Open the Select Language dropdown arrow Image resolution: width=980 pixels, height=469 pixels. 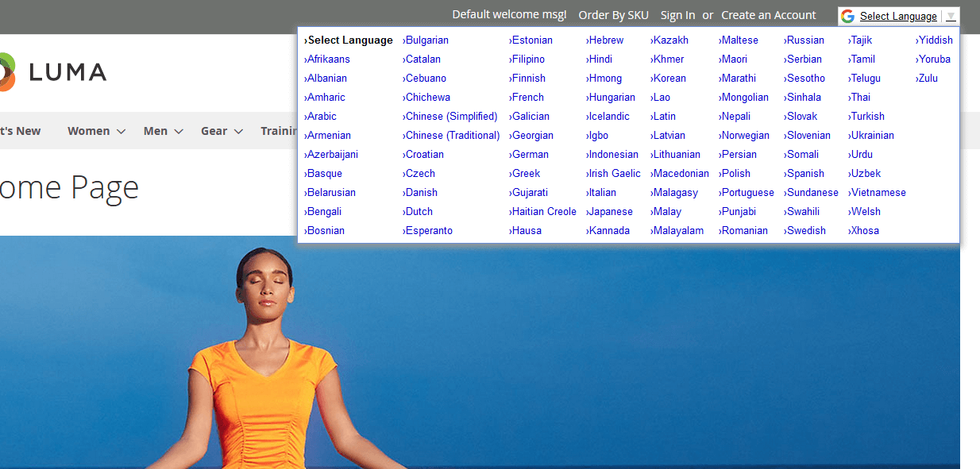[x=951, y=15]
